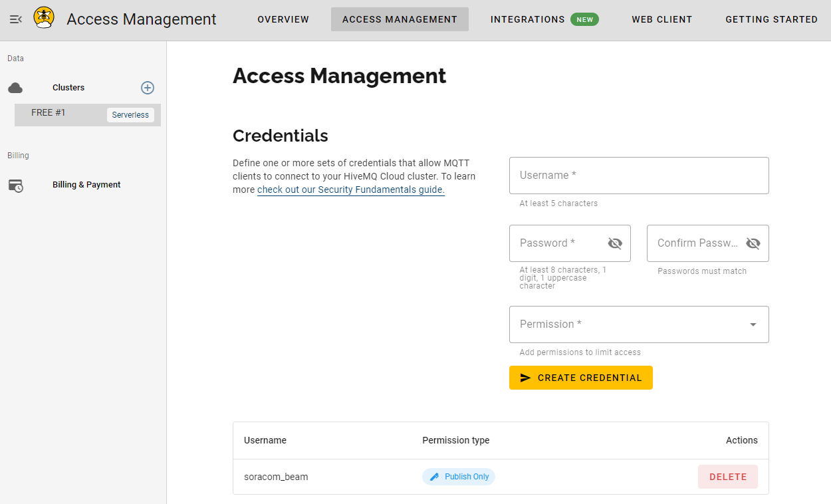Click the pencil icon in Publish Only badge
831x504 pixels.
click(435, 477)
